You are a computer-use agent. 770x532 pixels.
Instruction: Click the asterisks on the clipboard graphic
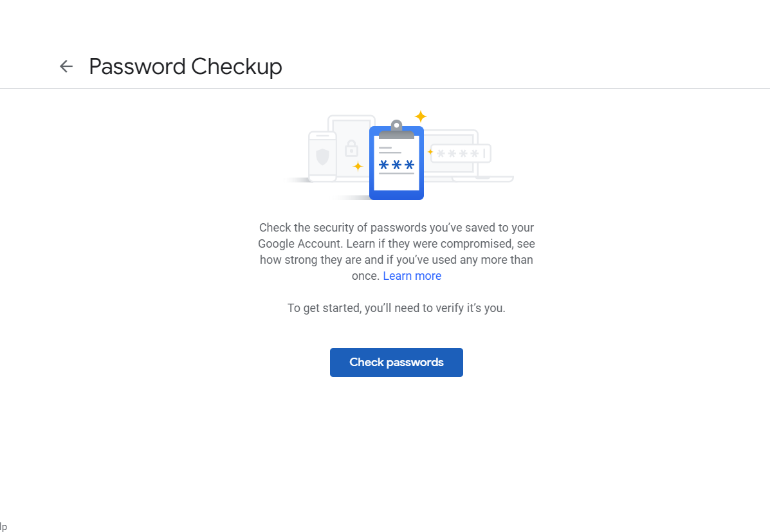[396, 165]
